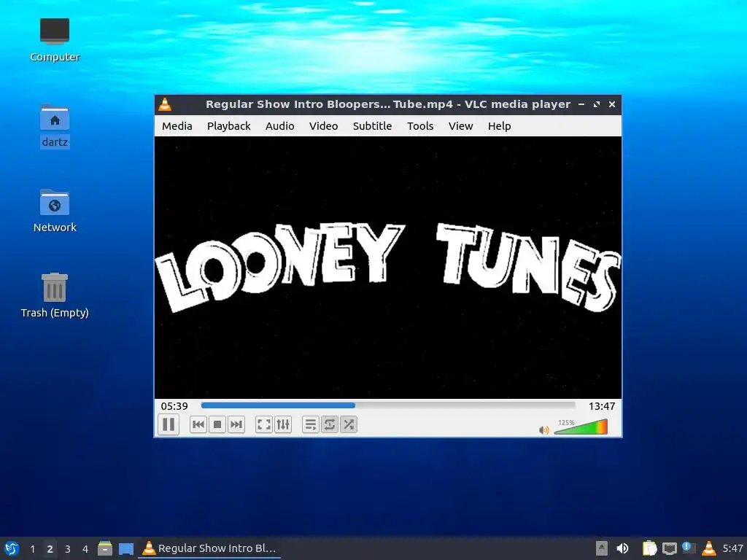Select the dartz home folder icon

pos(55,126)
